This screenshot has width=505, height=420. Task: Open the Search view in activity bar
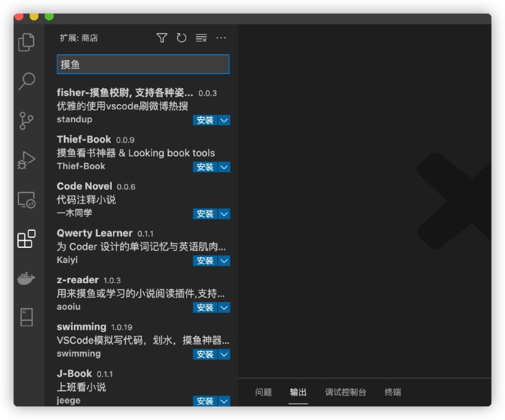27,81
